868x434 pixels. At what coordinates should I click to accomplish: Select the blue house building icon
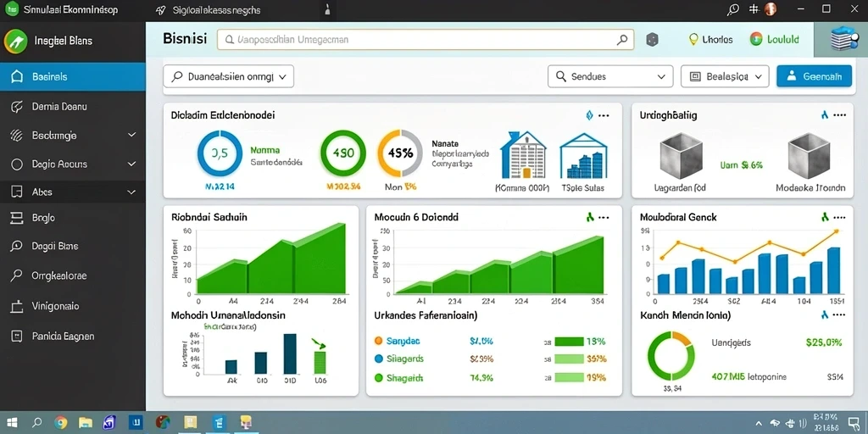pos(523,154)
